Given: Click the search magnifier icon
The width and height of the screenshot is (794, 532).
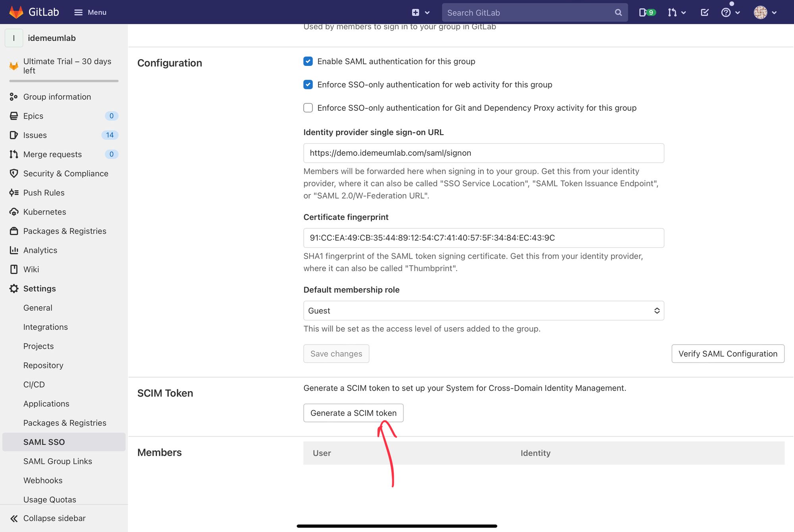Looking at the screenshot, I should click(618, 12).
